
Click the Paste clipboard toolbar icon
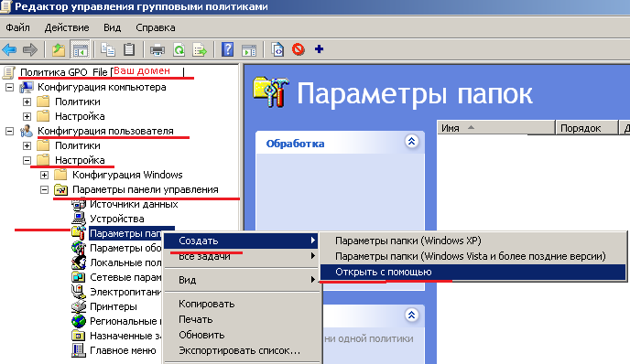tap(129, 50)
